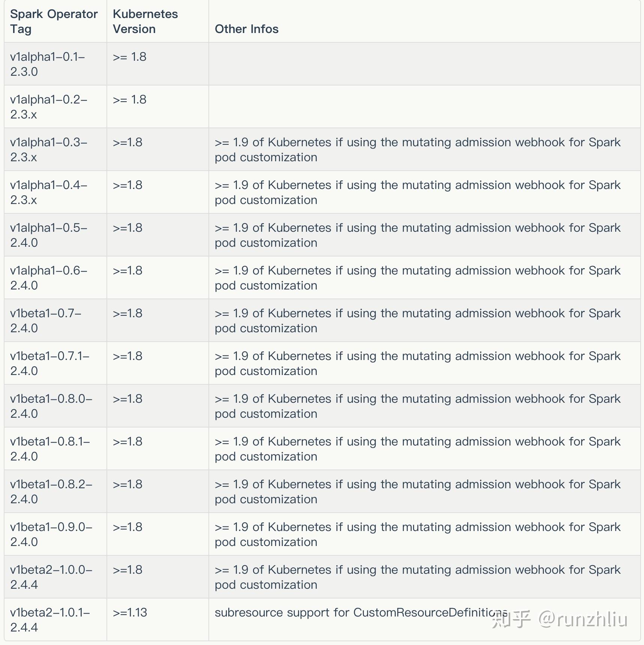Click the v1alpha1-0.6-2.4.0 tag cell
Image resolution: width=644 pixels, height=645 pixels.
[48, 278]
